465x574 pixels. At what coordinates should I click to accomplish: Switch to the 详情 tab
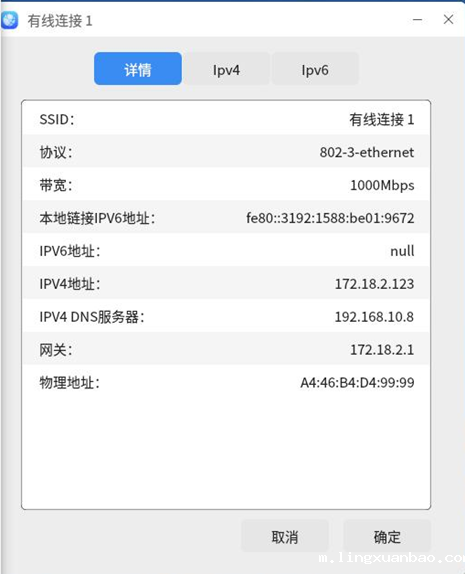(138, 68)
